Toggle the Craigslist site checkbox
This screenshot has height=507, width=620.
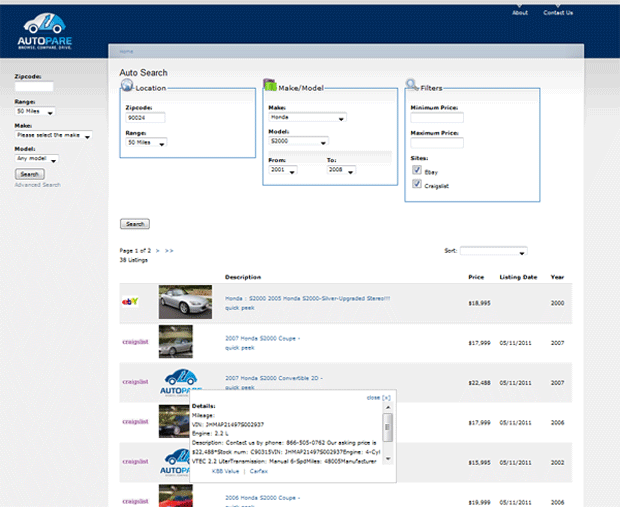pos(417,184)
